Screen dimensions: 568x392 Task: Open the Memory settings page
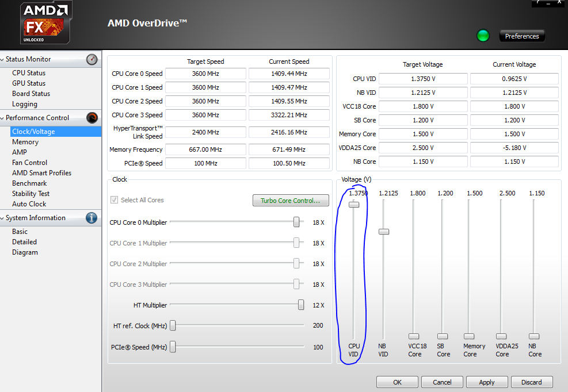[25, 142]
